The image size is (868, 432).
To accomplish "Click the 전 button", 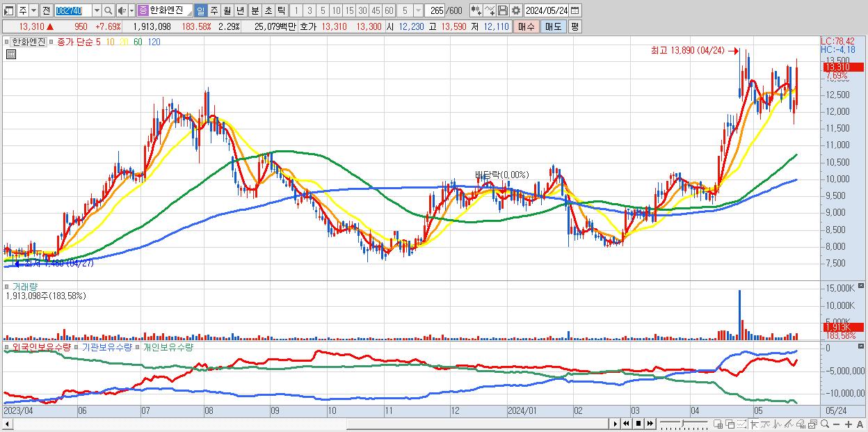I will coord(46,10).
